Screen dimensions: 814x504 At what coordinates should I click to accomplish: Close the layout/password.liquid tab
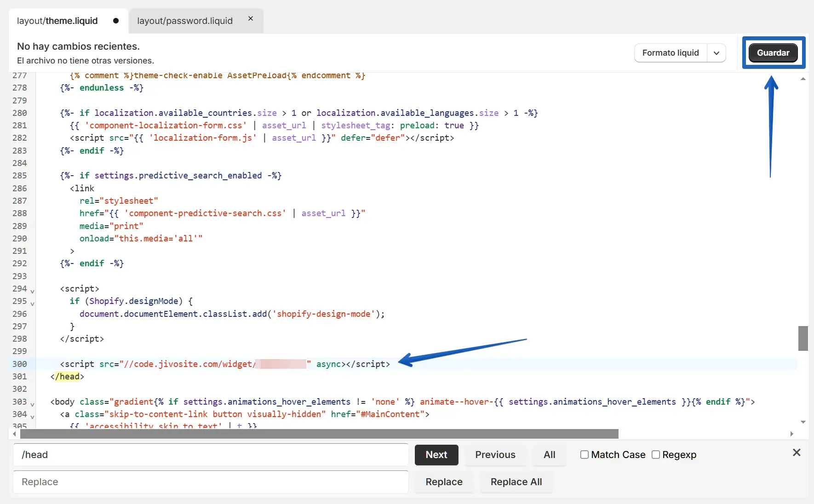(251, 19)
